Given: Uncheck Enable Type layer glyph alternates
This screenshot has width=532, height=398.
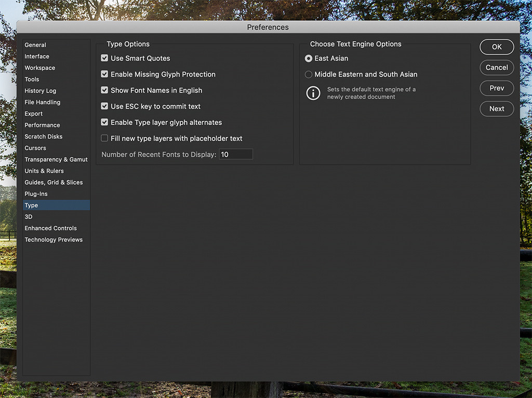Looking at the screenshot, I should tap(104, 123).
